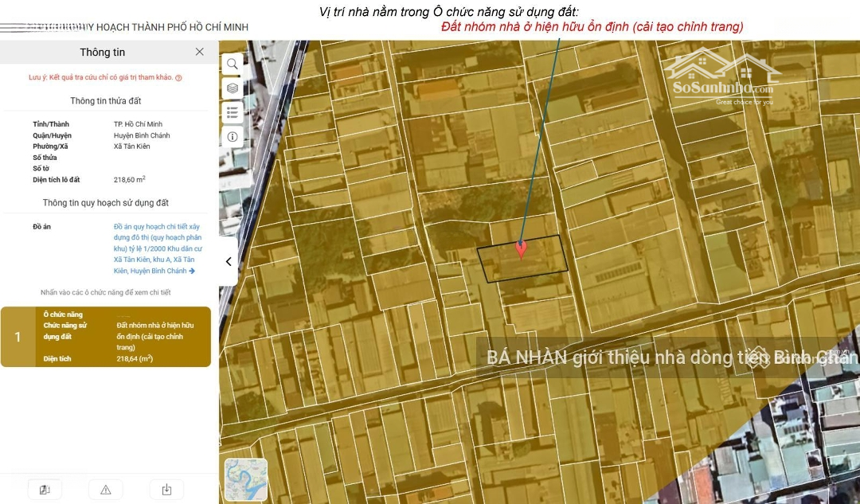Screen dimensions: 860x504
Task: Click the Thông tin thửa đất section heading
Action: 106,101
